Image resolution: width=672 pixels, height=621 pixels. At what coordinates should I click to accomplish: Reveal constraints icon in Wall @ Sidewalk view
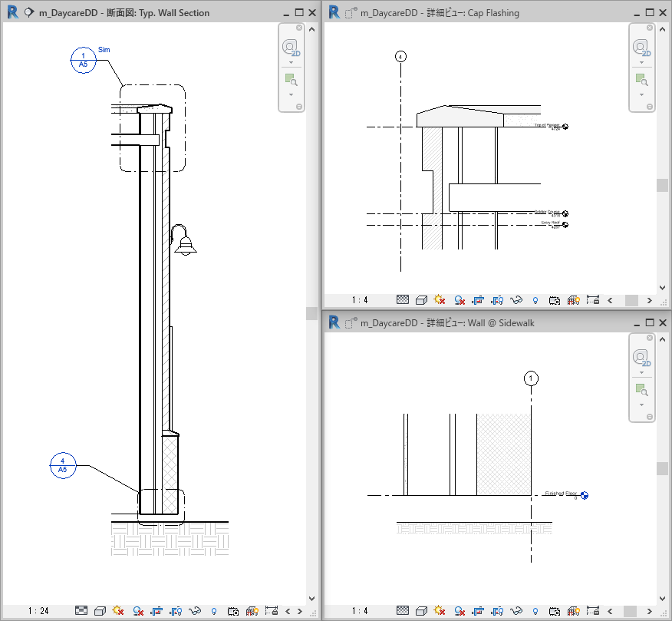pyautogui.click(x=593, y=610)
